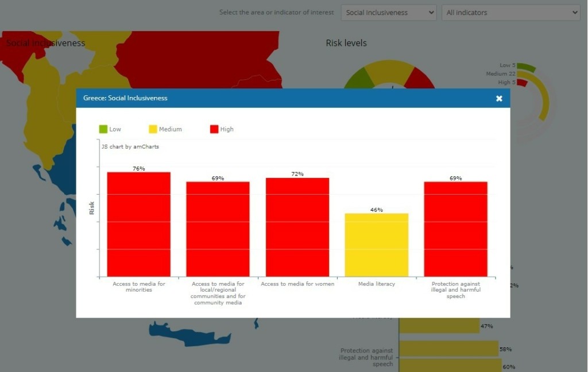Click the popup title bar text

pos(125,98)
